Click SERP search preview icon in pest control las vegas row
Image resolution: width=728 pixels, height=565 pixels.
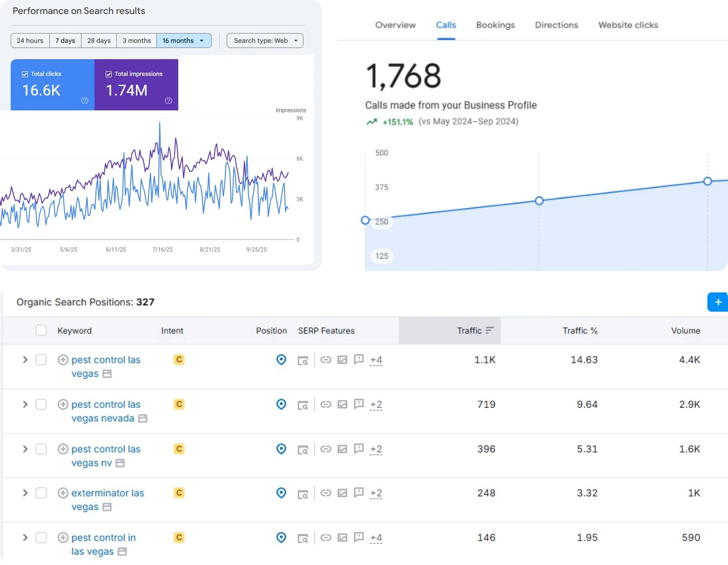[x=303, y=360]
